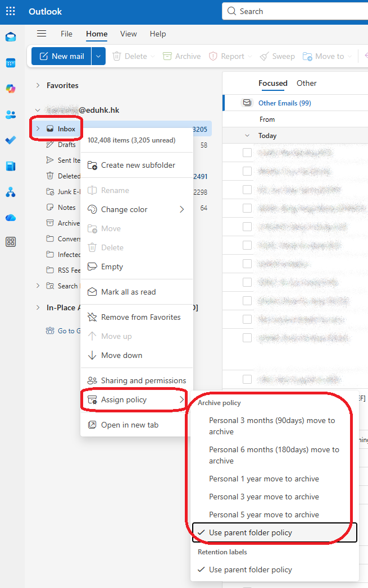
Task: Open OneDrive from the app rail
Action: 11,218
